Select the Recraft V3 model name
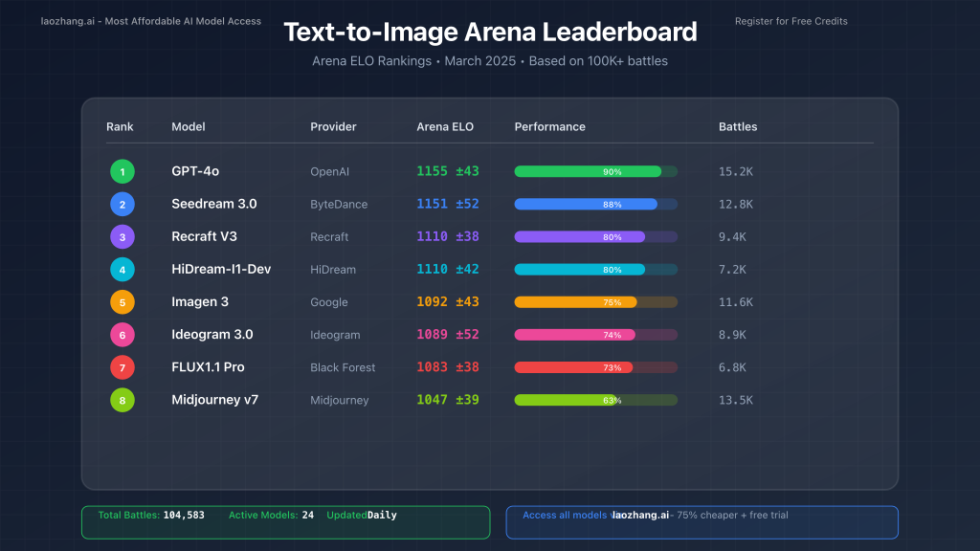Image resolution: width=980 pixels, height=551 pixels. point(205,237)
